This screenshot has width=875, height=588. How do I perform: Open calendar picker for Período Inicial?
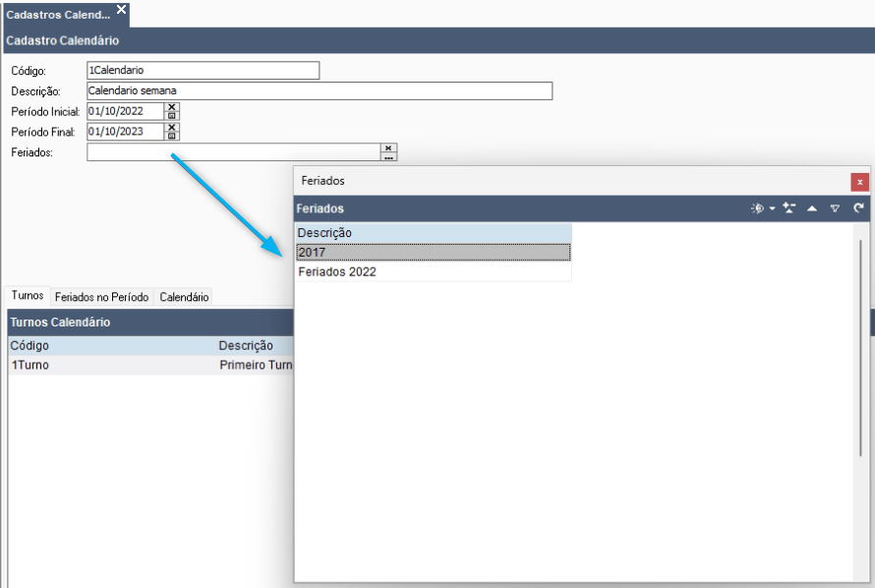(x=172, y=115)
